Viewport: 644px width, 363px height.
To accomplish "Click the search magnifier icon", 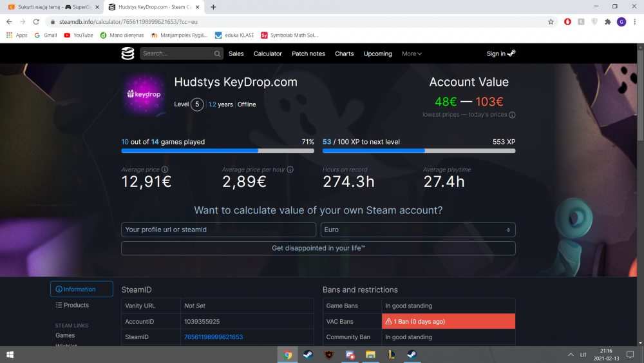I will pyautogui.click(x=217, y=54).
